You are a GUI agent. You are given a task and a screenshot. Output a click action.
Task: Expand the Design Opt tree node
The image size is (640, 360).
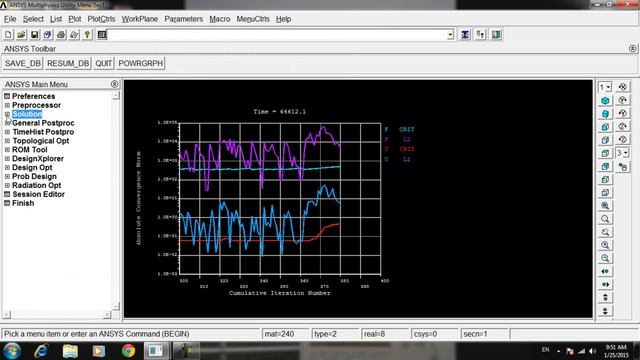tap(7, 167)
